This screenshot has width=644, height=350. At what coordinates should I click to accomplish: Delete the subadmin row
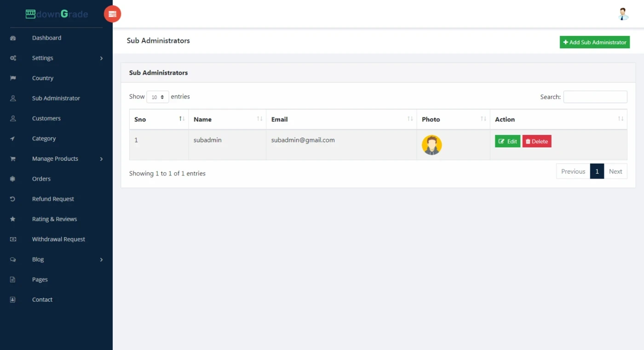click(x=536, y=141)
